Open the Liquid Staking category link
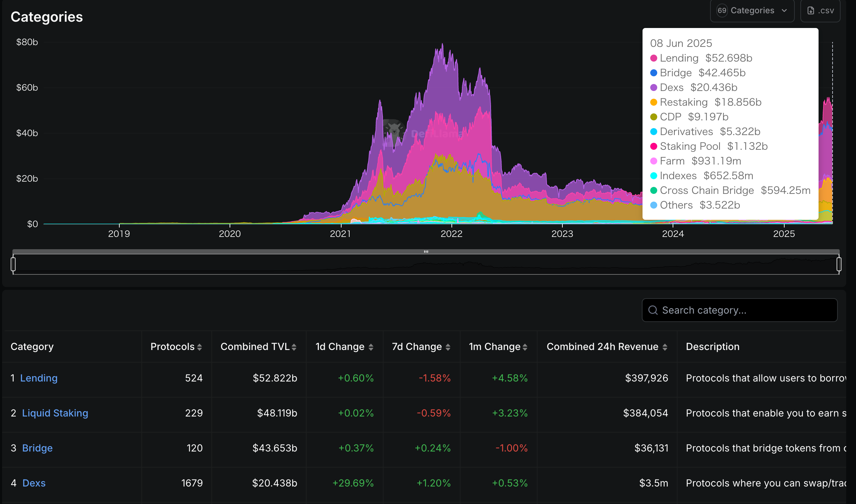 55,413
